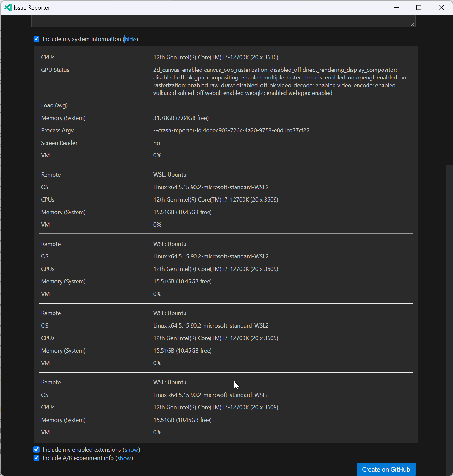Viewport: 453px width, 476px height.
Task: Click the Process Argv label
Action: click(57, 130)
